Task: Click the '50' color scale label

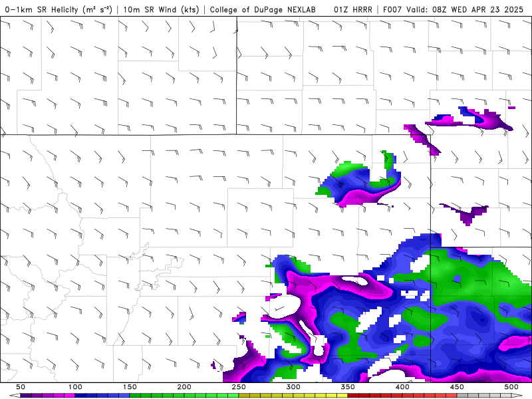Action: (x=21, y=387)
